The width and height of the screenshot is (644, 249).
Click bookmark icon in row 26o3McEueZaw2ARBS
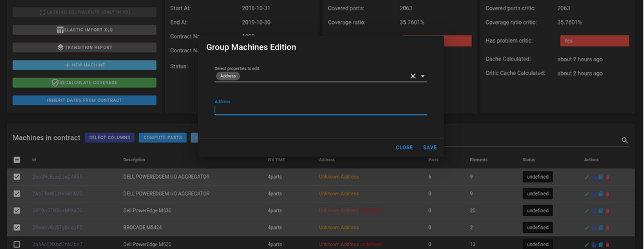(600, 177)
